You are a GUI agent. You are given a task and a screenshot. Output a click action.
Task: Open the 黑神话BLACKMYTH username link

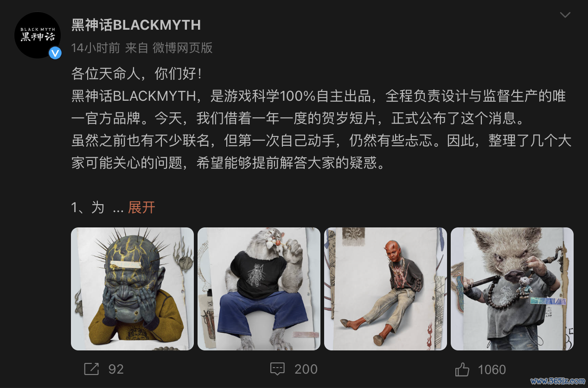pos(136,25)
